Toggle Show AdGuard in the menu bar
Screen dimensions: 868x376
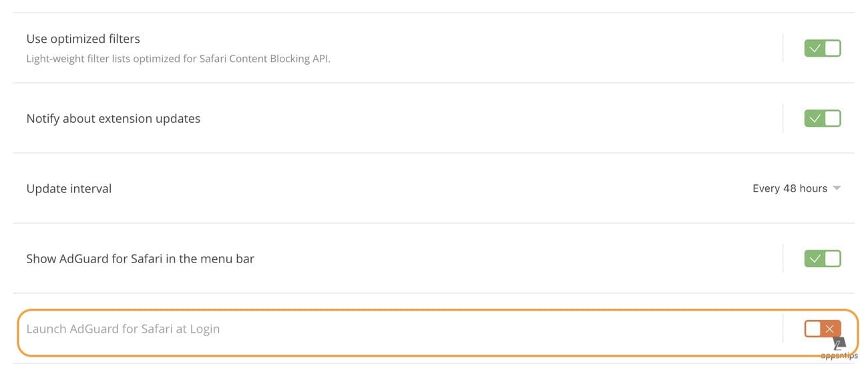(x=822, y=258)
